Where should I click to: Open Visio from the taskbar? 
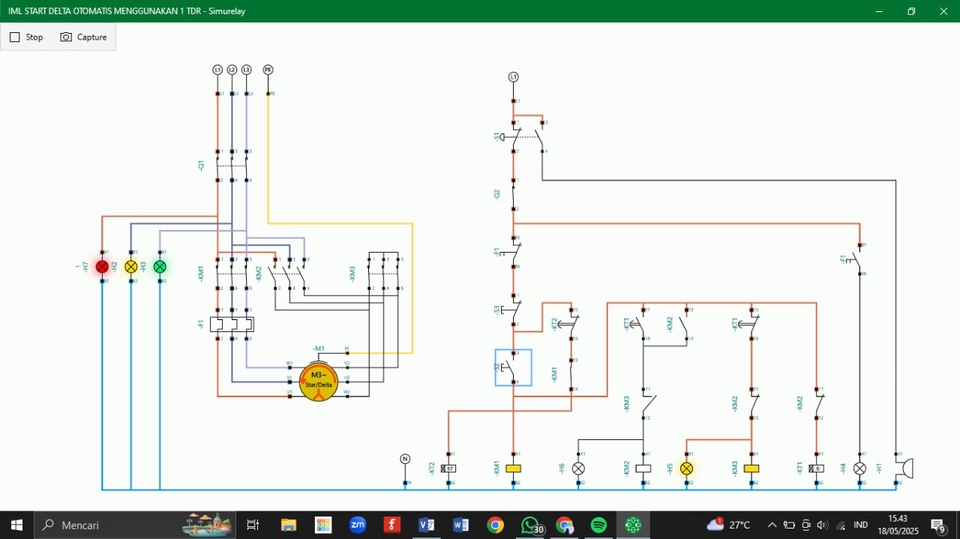tap(427, 525)
